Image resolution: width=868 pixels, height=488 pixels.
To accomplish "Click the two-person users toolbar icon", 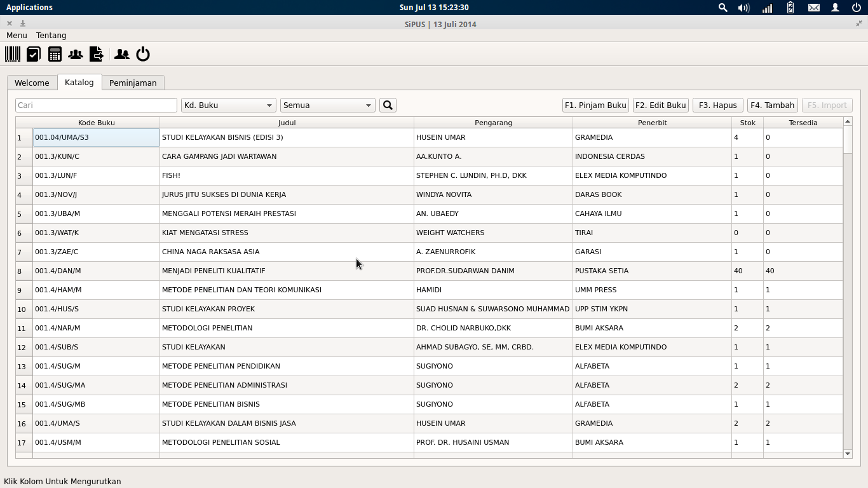I will [122, 54].
